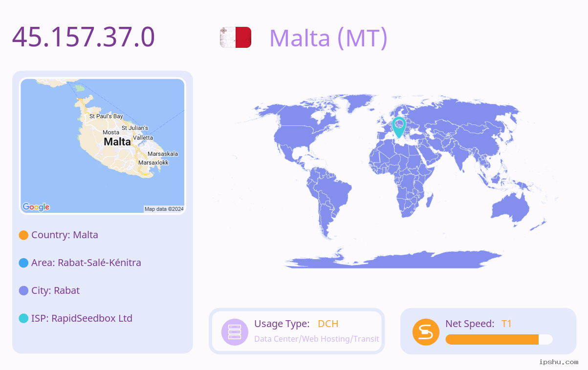Click the Country: Malta text
This screenshot has width=588, height=370.
pos(65,235)
